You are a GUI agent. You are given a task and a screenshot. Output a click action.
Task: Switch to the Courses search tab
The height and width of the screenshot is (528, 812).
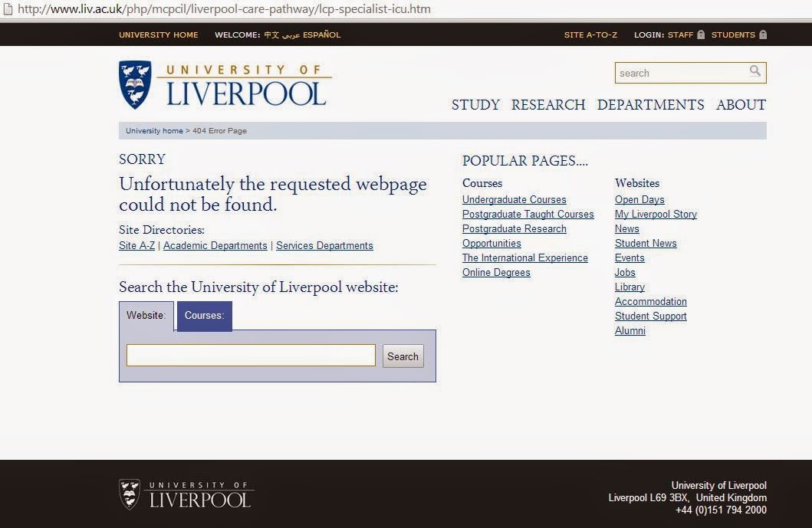[x=205, y=316]
